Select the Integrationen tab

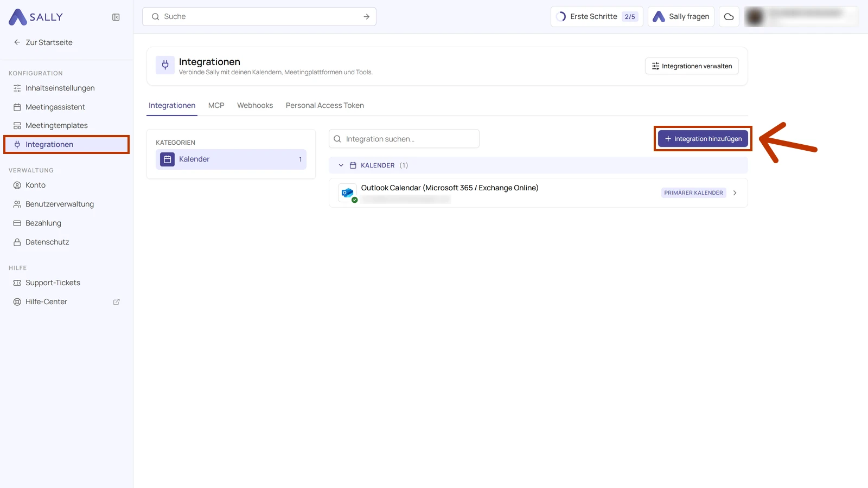[172, 105]
